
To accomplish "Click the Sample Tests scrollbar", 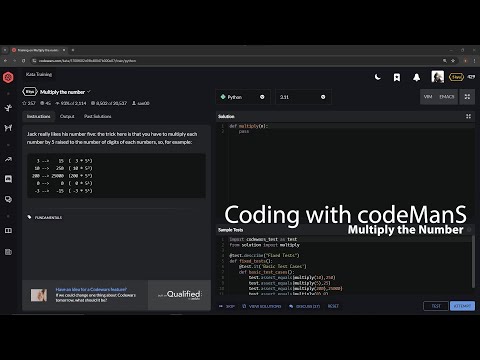I will pos(473,262).
